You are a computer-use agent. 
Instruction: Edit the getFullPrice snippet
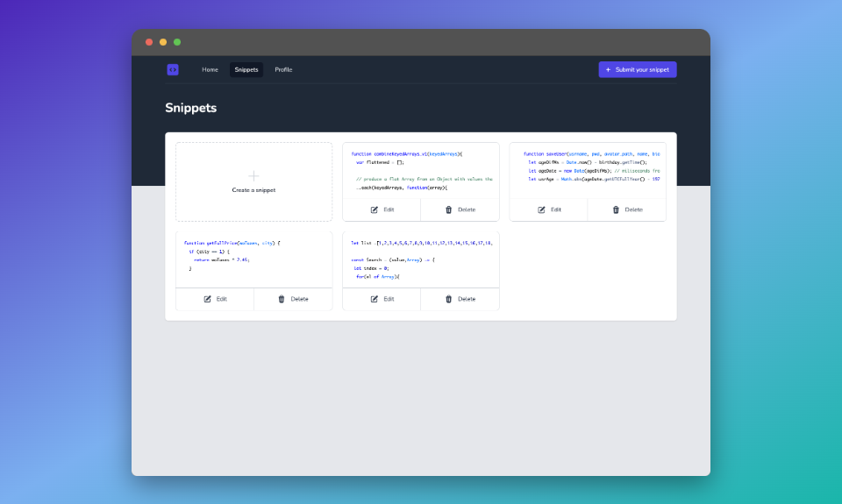pos(215,299)
